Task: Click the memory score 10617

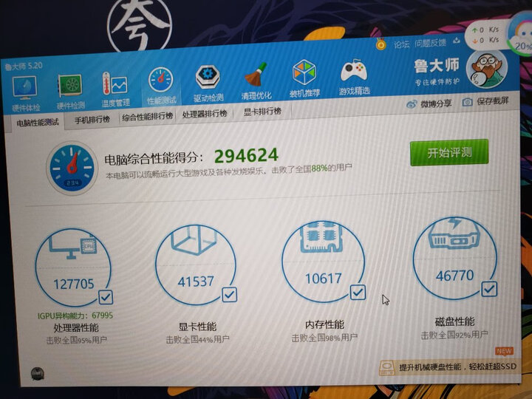Action: [323, 279]
